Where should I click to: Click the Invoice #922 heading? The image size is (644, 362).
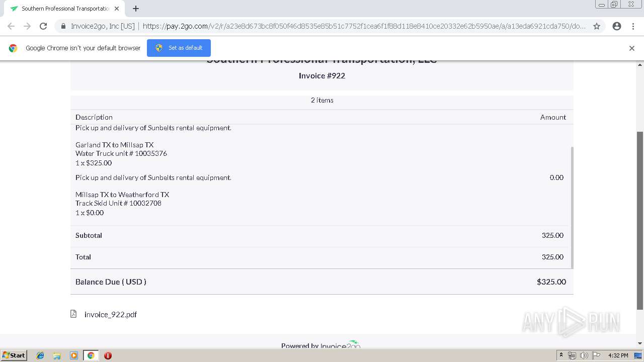click(x=322, y=75)
